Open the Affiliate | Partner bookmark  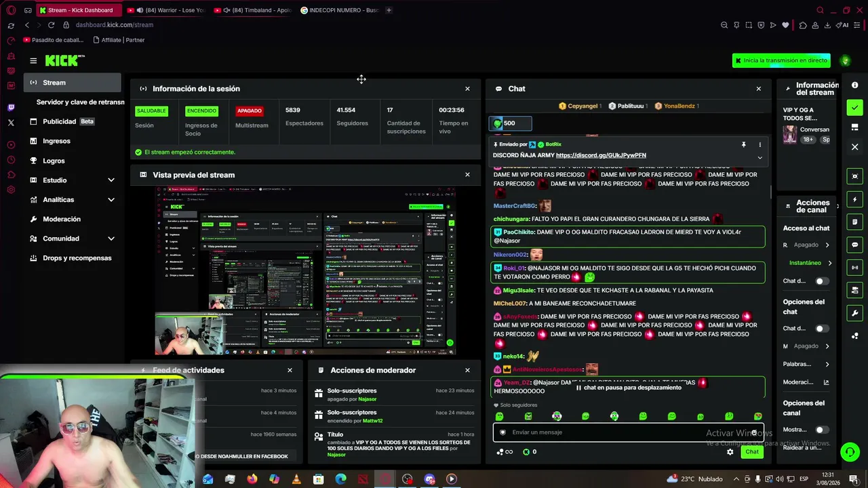pos(119,40)
